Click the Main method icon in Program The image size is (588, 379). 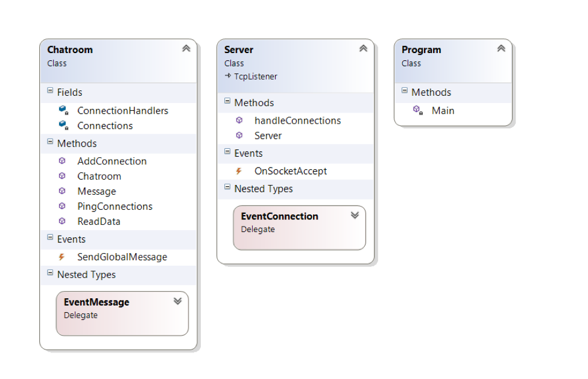click(x=417, y=110)
